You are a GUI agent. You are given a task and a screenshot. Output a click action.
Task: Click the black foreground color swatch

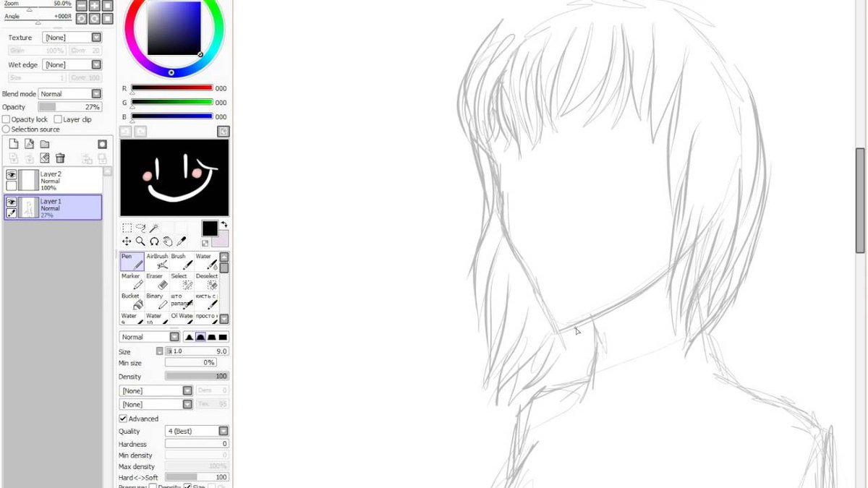[209, 228]
